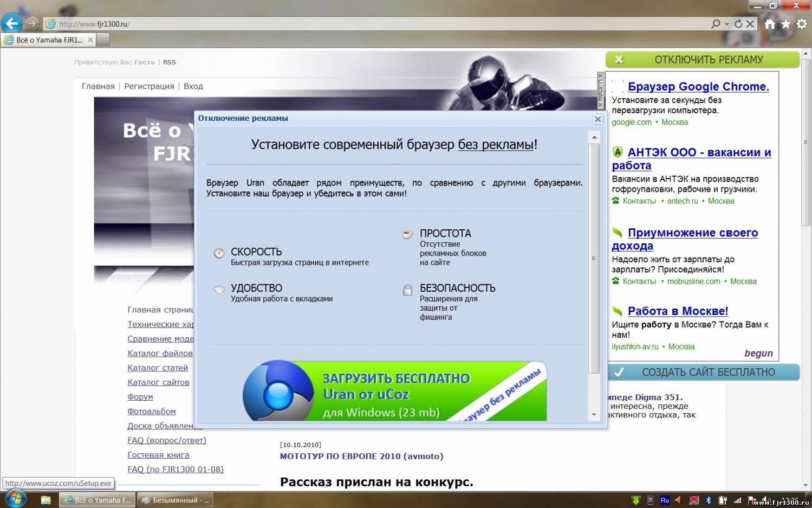Click the browser Back arrow button
This screenshot has height=508, width=812.
[11, 23]
